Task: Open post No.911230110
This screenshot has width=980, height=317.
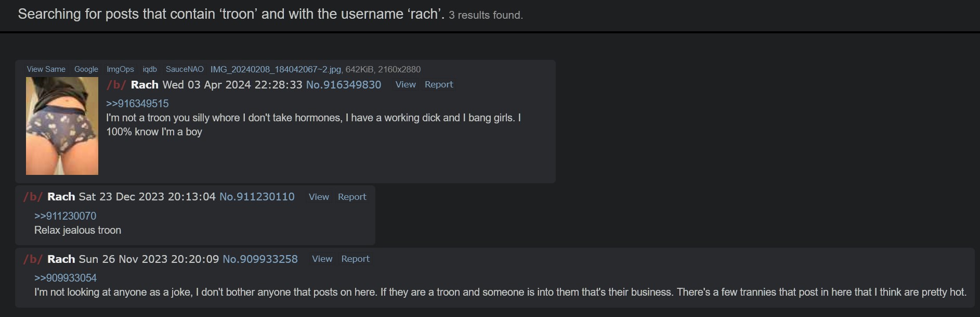Action: point(257,197)
